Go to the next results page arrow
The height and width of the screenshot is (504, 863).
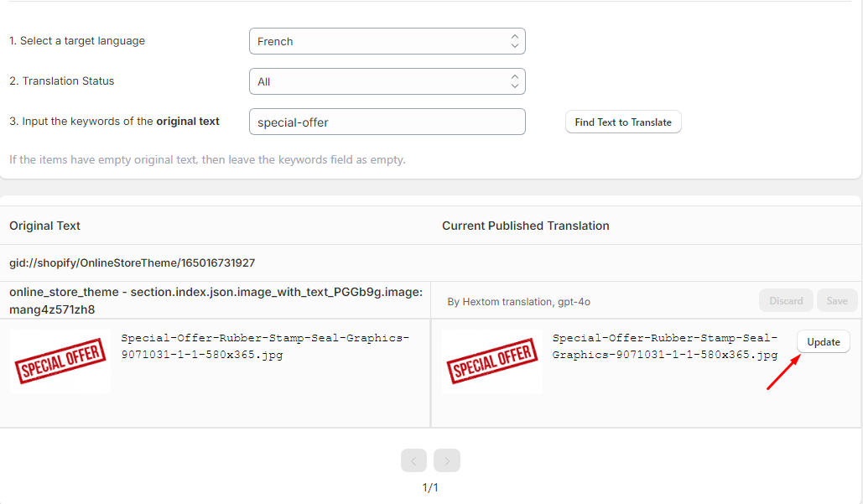click(x=447, y=460)
